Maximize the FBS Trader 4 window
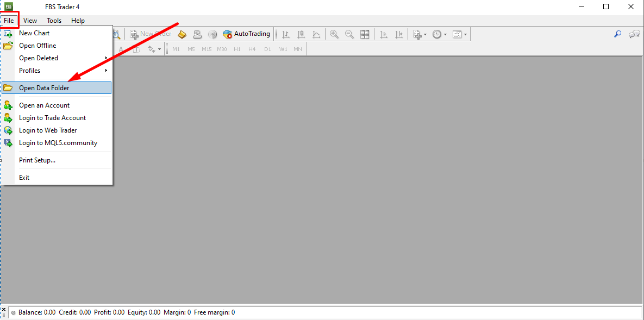Viewport: 644px width, 320px height. coord(606,7)
